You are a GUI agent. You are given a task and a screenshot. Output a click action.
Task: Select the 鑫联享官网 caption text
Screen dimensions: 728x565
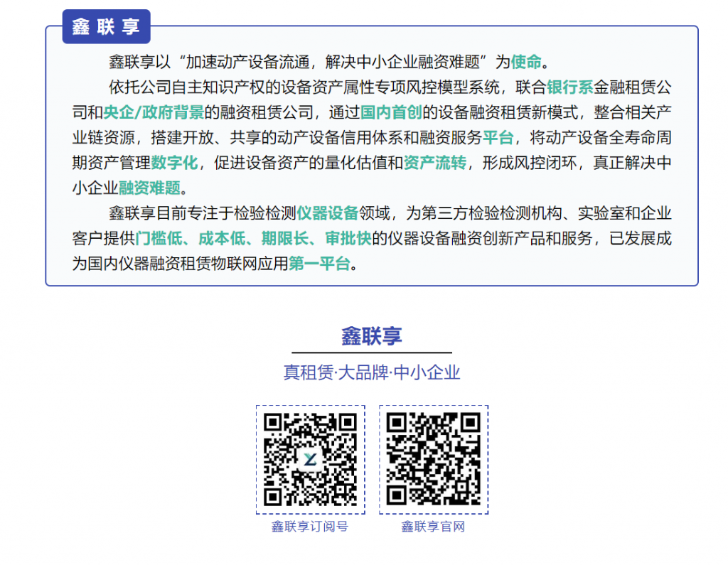pos(433,527)
